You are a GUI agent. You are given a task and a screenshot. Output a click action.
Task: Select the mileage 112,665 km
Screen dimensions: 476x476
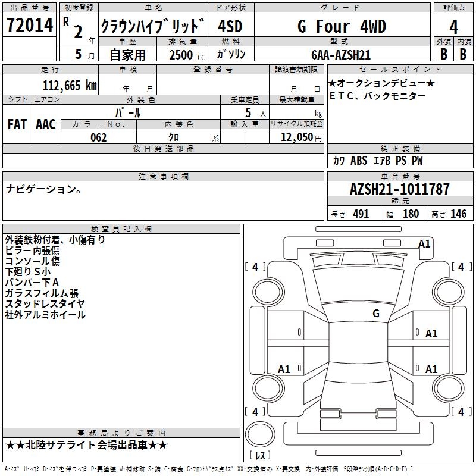70,86
